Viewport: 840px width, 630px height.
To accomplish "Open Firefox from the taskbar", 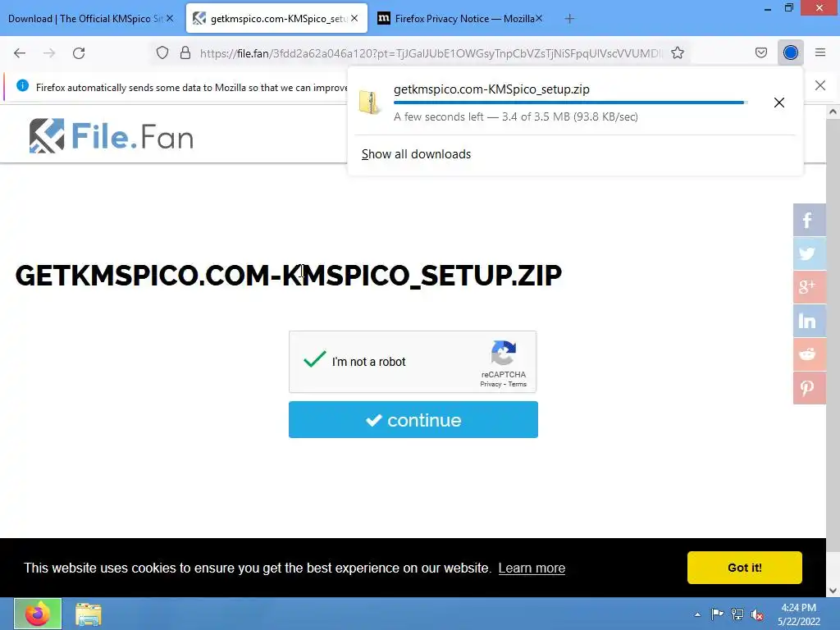I will 38,614.
